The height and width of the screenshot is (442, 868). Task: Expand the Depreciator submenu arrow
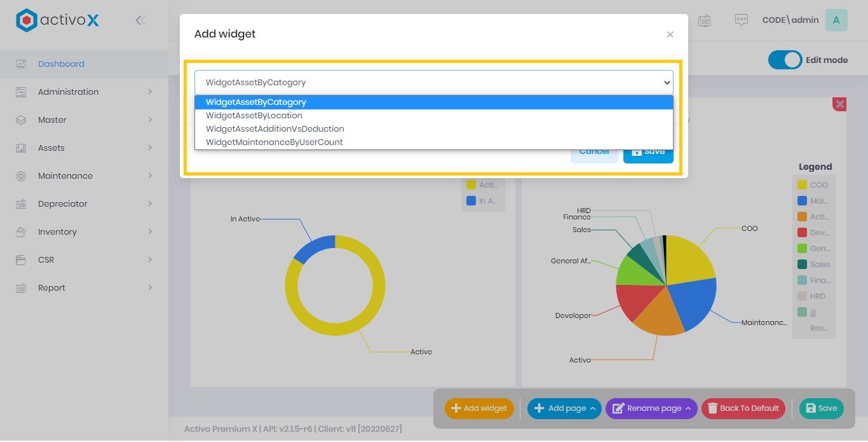click(x=150, y=204)
